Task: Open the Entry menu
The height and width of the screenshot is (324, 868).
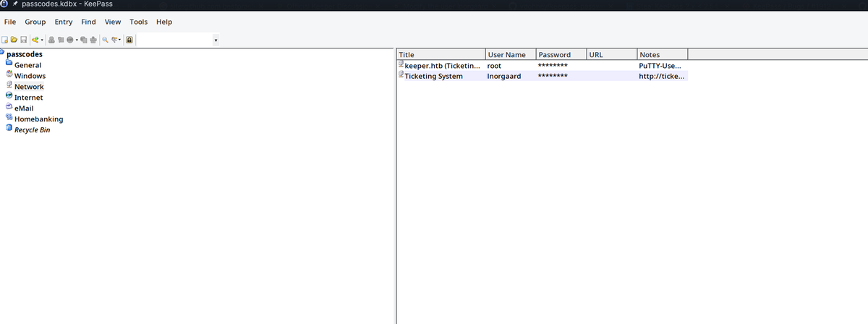Action: pyautogui.click(x=64, y=22)
